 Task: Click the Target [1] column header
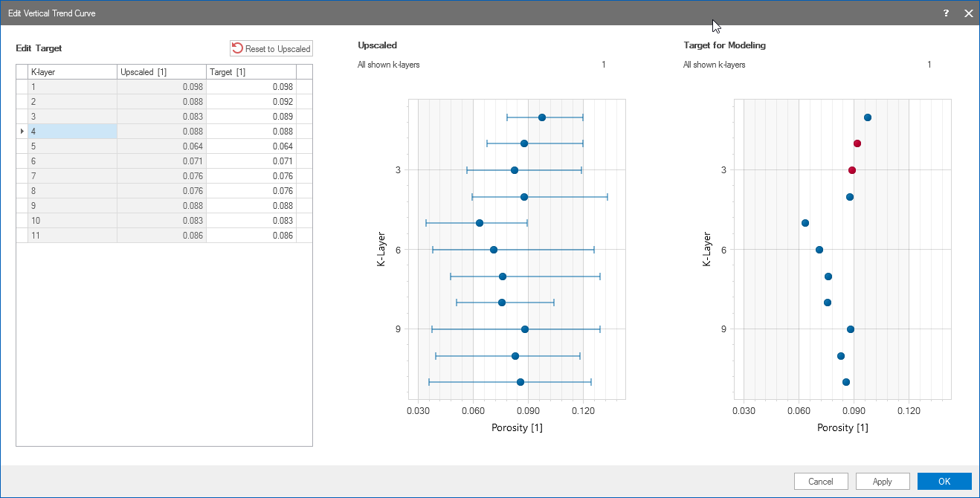pyautogui.click(x=251, y=72)
